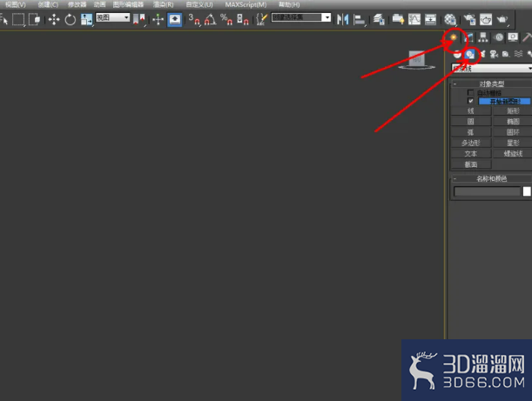Switch to the Hierarchy command panel tab
532x401 pixels.
[483, 37]
